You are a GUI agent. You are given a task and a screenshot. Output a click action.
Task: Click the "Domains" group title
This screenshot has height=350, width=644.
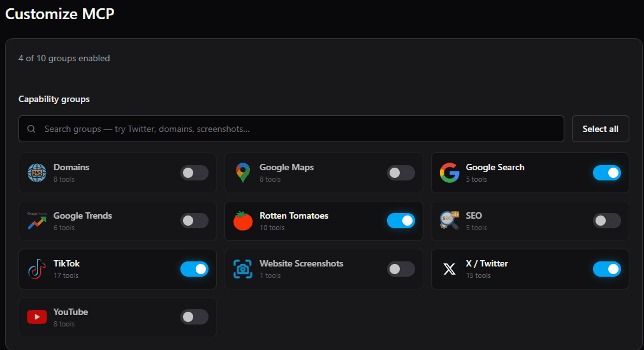pos(71,167)
